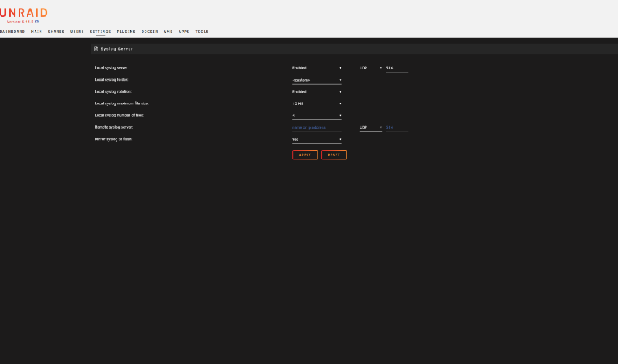Click the Version 6.11.5 text
The height and width of the screenshot is (364, 618).
coord(20,22)
